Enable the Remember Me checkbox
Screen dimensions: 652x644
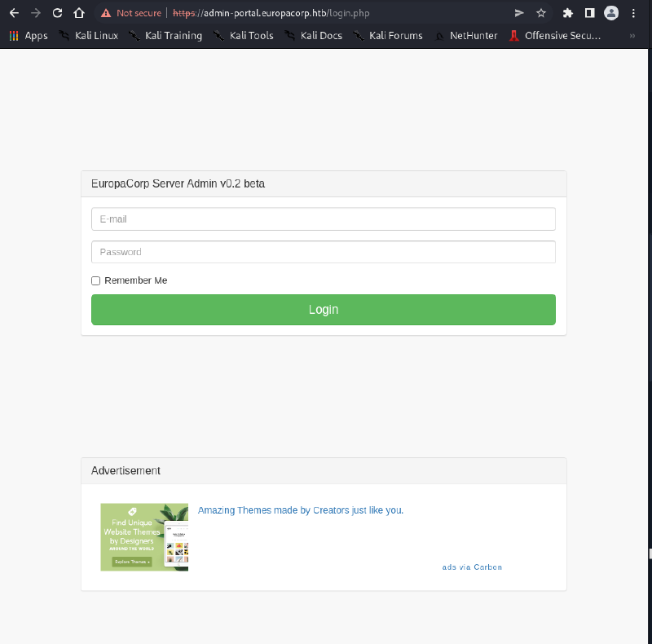pyautogui.click(x=95, y=280)
